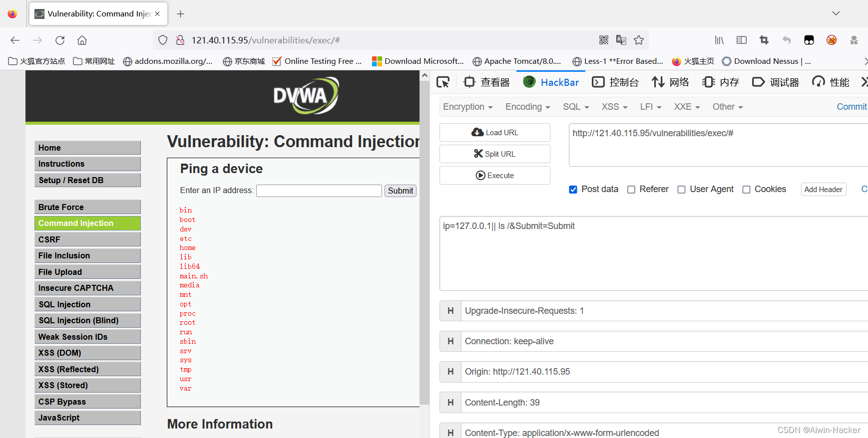The image size is (868, 438).
Task: Open the SQL dropdown menu
Action: point(576,107)
